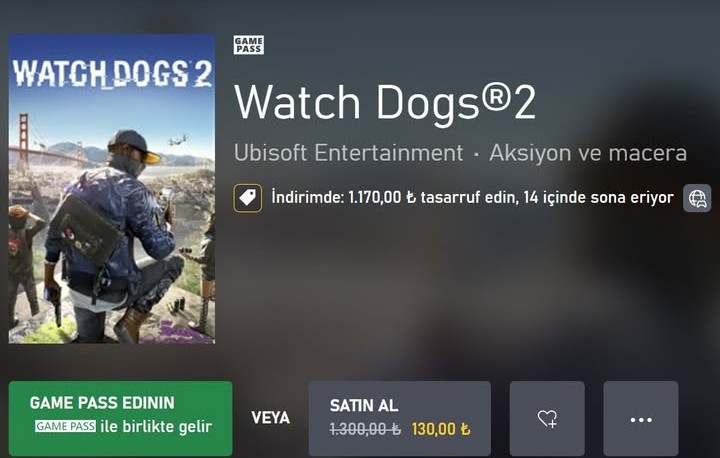Click the crossed-out 1.300,00 ₺ price
The image size is (720, 458).
pyautogui.click(x=365, y=429)
